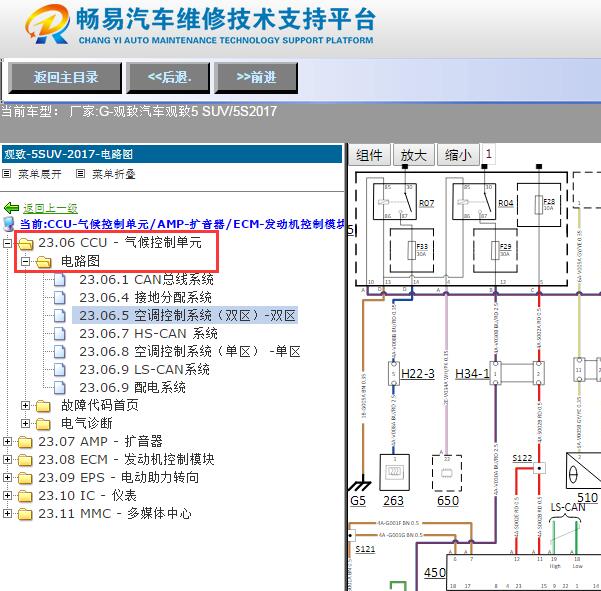Viewport: 601px width, 591px height.
Task: Click the 23.06 CCU folder icon
Action: coord(26,243)
